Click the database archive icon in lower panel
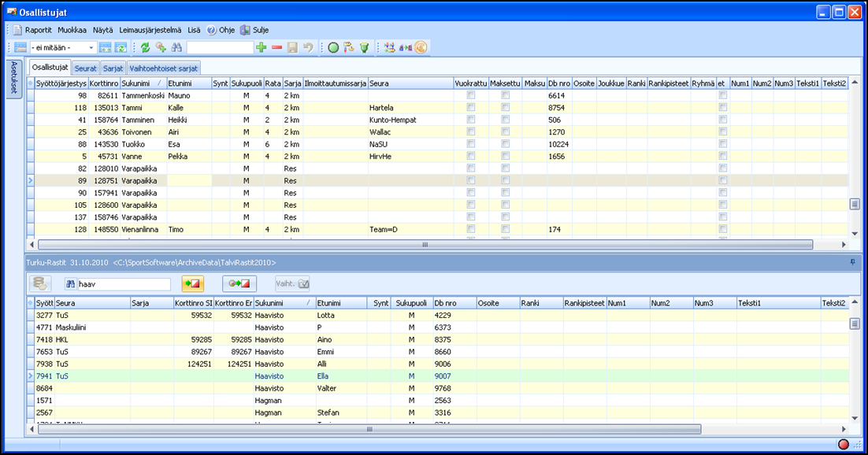Image resolution: width=868 pixels, height=455 pixels. pyautogui.click(x=40, y=283)
